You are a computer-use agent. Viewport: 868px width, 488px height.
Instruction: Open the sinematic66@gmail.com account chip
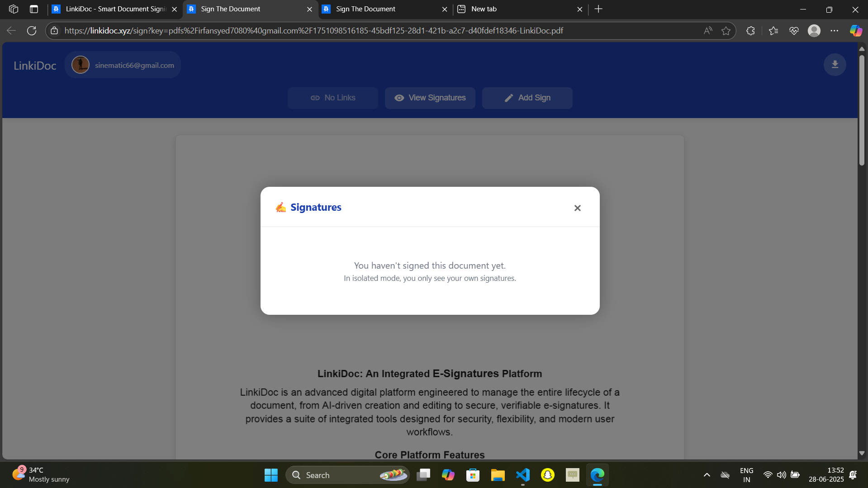point(123,65)
